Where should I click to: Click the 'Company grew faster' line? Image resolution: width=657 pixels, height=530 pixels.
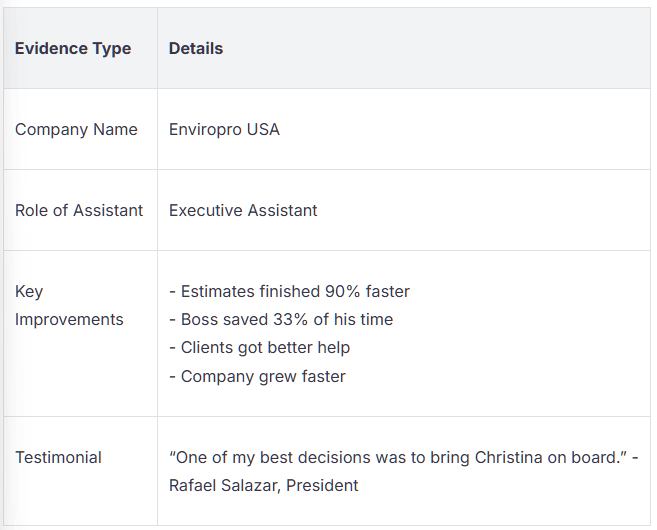click(x=257, y=376)
